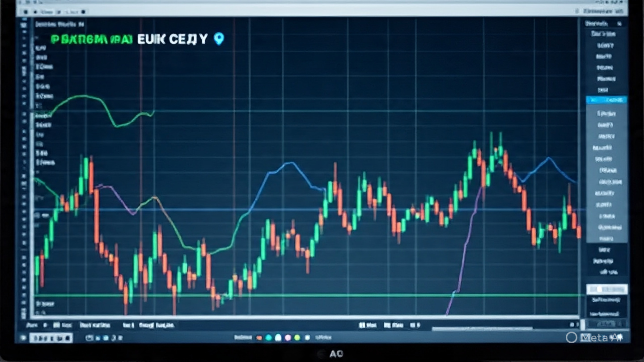644x362 pixels.
Task: Click the pink circle icon in the bottom bar
Action: [x=288, y=337]
